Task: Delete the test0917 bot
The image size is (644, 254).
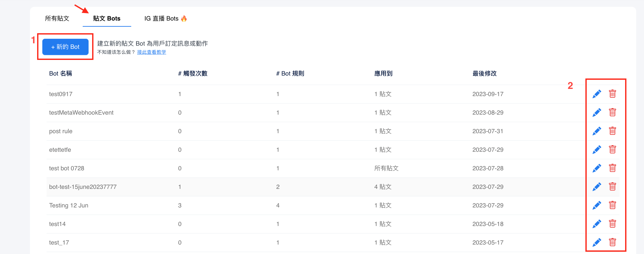Action: click(x=612, y=94)
